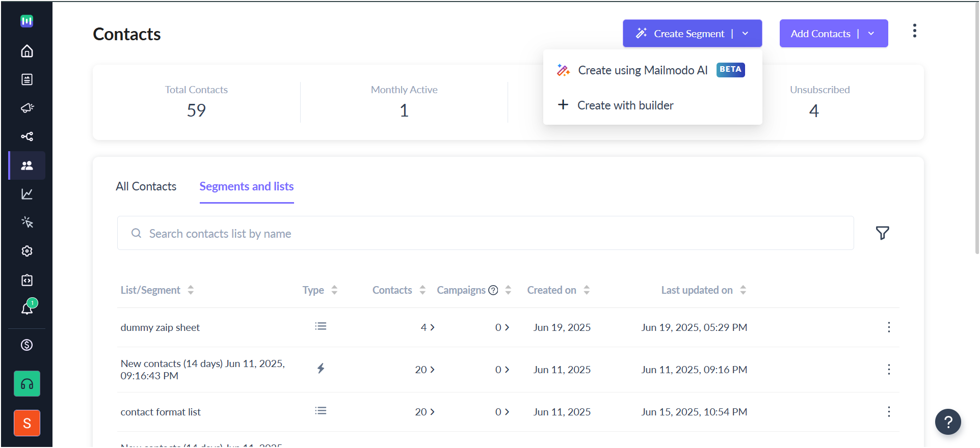Open the help question mark bubble
Image resolution: width=980 pixels, height=448 pixels.
pyautogui.click(x=948, y=422)
